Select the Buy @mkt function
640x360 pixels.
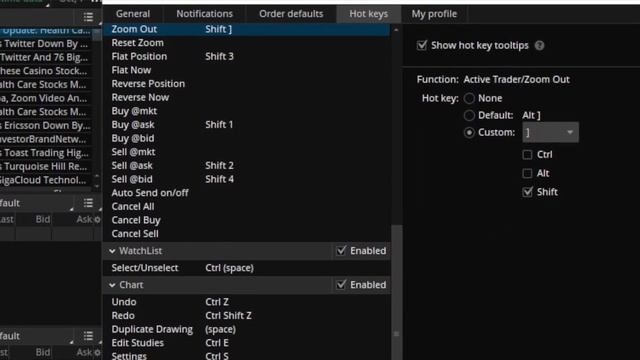coord(247,111)
